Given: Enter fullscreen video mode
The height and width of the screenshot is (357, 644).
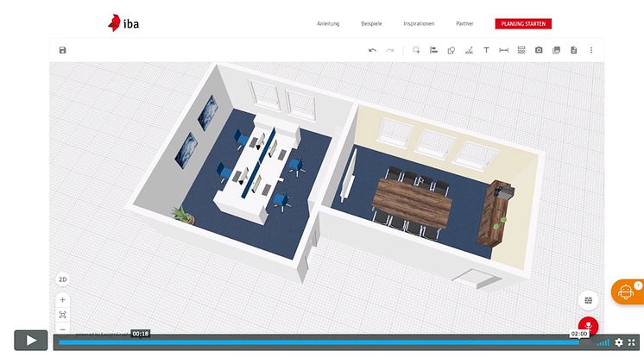Looking at the screenshot, I should pos(632,342).
